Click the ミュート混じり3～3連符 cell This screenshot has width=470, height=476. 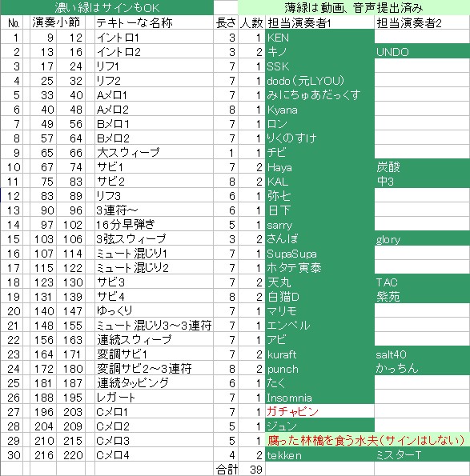[154, 325]
